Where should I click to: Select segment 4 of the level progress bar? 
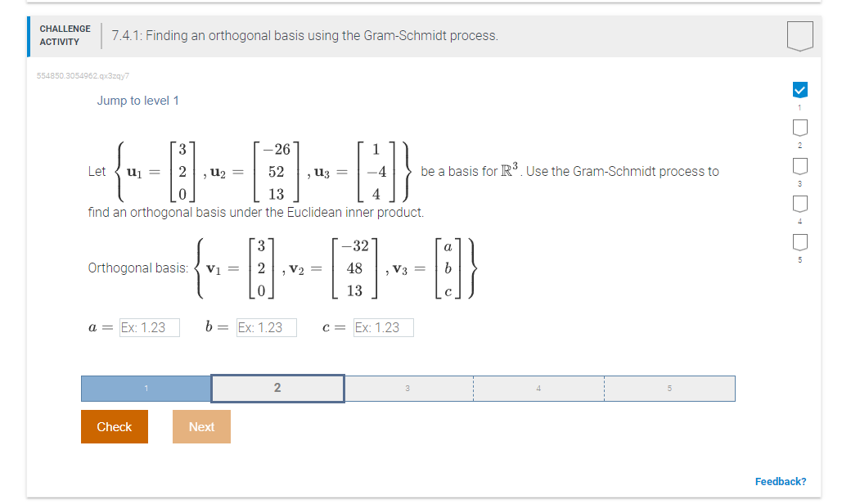(x=538, y=389)
